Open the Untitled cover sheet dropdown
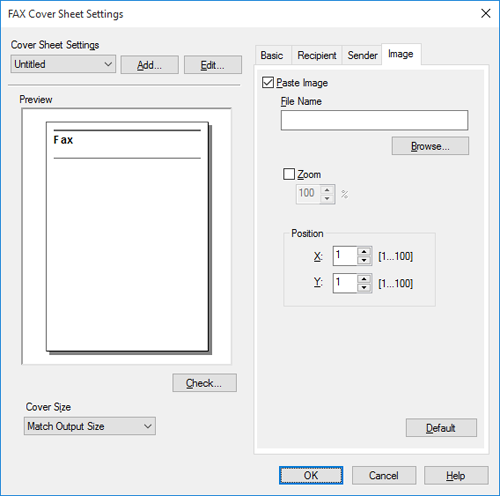 point(63,64)
